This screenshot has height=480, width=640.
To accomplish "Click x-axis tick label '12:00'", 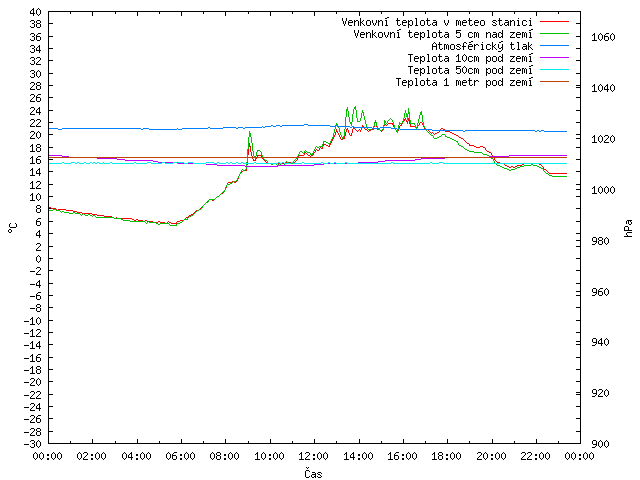I will 313,456.
